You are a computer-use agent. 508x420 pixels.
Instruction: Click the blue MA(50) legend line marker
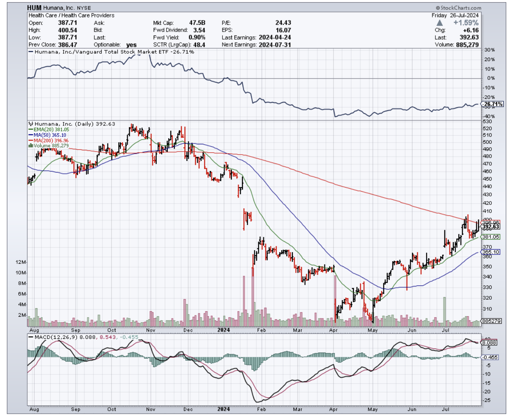tap(29, 135)
